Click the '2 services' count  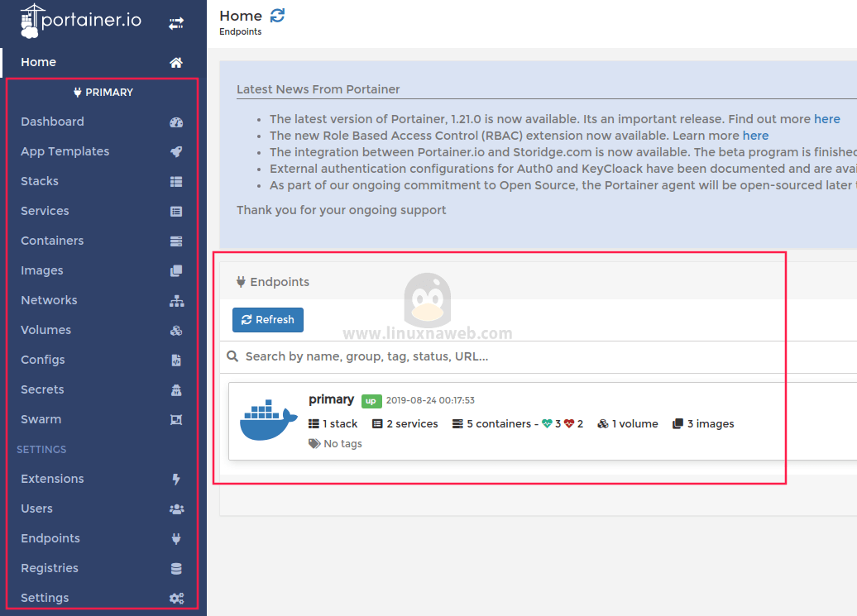point(405,424)
